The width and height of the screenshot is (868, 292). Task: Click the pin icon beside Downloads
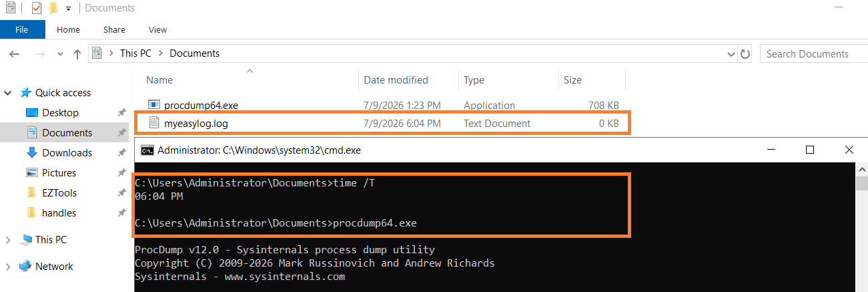click(121, 153)
